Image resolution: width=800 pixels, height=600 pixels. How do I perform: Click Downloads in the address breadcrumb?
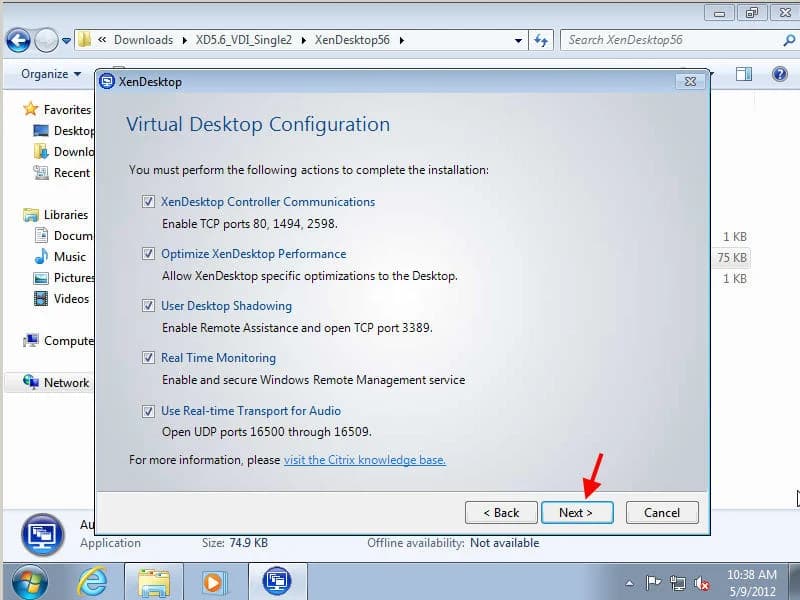tap(143, 40)
